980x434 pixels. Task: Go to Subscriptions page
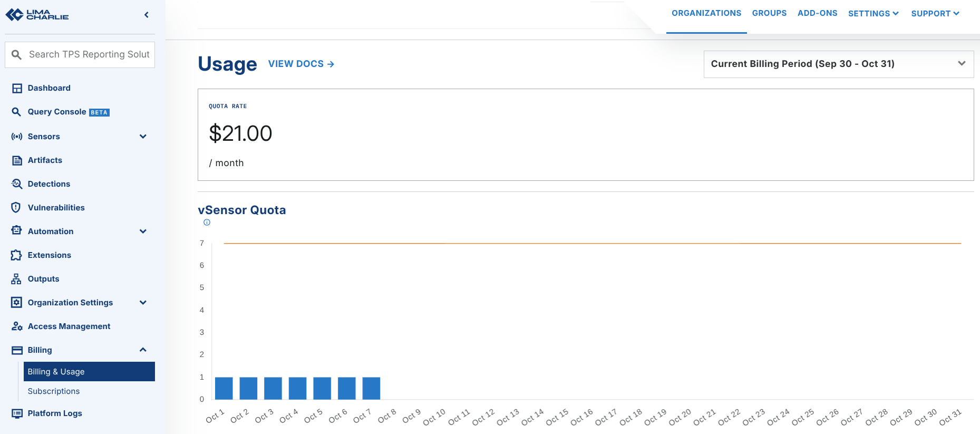click(x=54, y=391)
